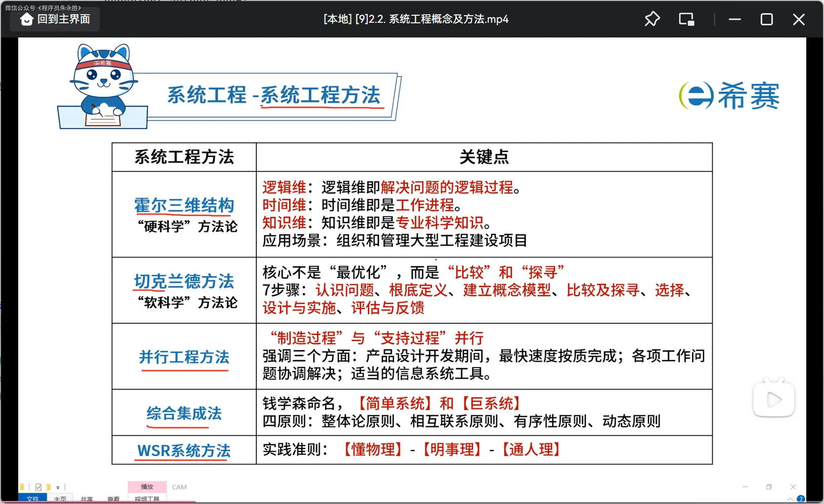
Task: Select the 共享 ribbon tab
Action: 87,499
